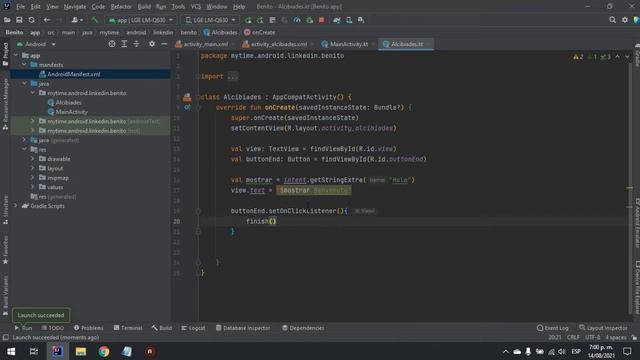Collapse the app module tree node
Viewport: 640px width, 360px height.
tap(16, 55)
